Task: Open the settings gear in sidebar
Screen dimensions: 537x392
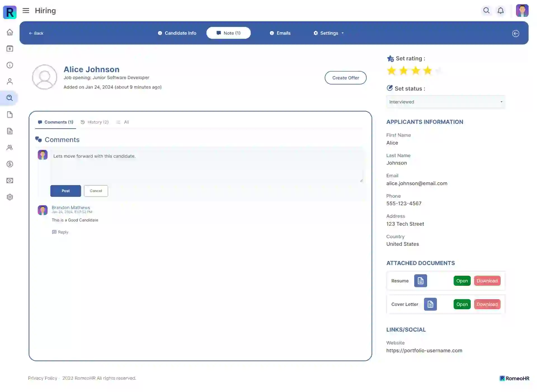Action: [x=10, y=197]
